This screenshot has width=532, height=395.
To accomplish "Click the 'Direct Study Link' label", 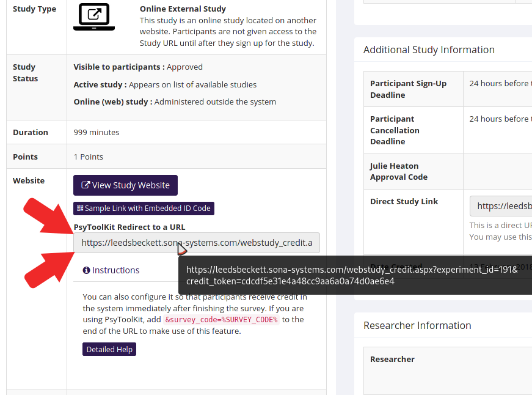I will (404, 201).
